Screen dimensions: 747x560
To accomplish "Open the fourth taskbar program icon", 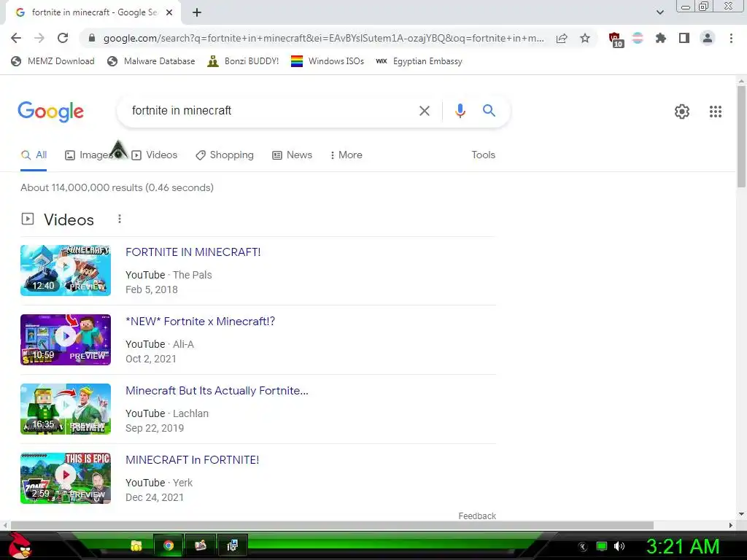I will tap(233, 545).
